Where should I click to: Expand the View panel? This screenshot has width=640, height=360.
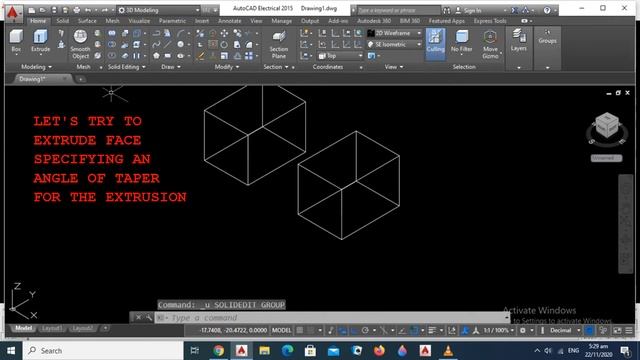[394, 67]
